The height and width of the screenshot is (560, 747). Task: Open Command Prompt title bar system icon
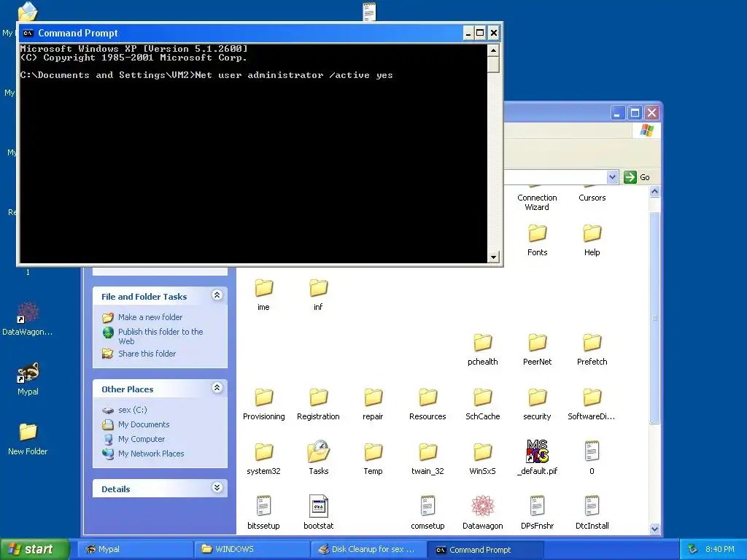tap(28, 33)
